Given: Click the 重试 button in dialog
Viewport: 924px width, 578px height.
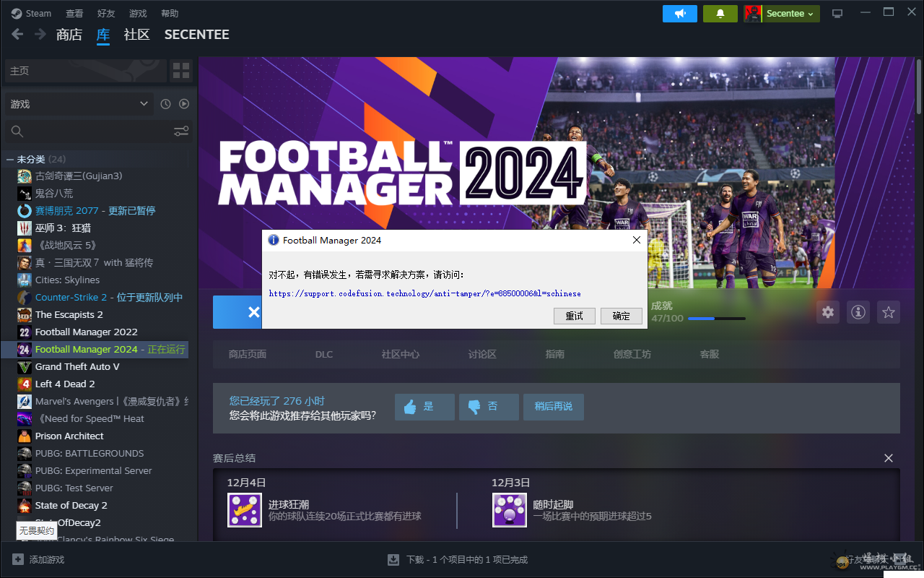Looking at the screenshot, I should click(x=575, y=316).
